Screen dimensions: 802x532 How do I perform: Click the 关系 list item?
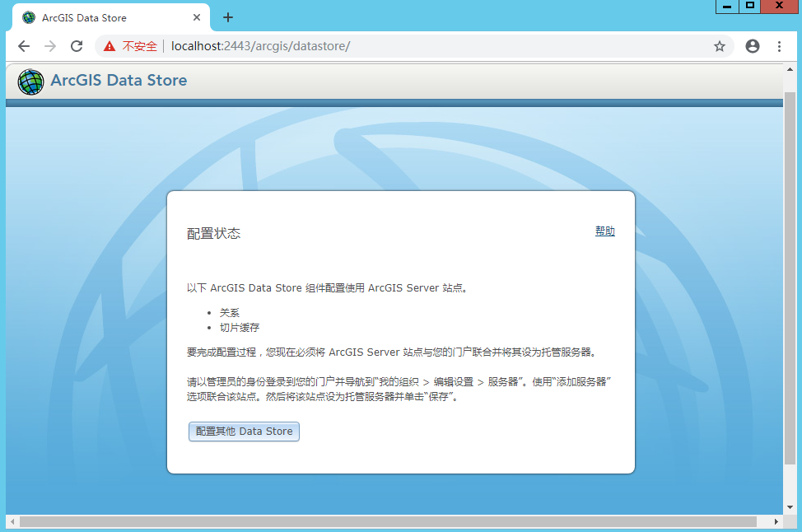pyautogui.click(x=230, y=313)
